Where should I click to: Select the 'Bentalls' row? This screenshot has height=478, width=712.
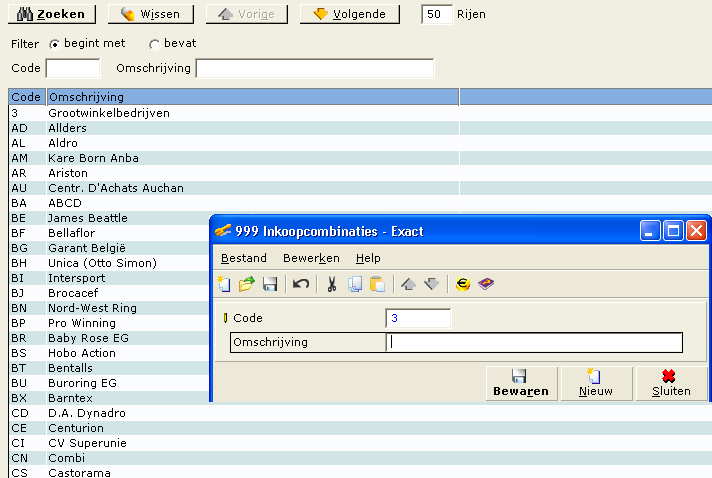point(109,368)
